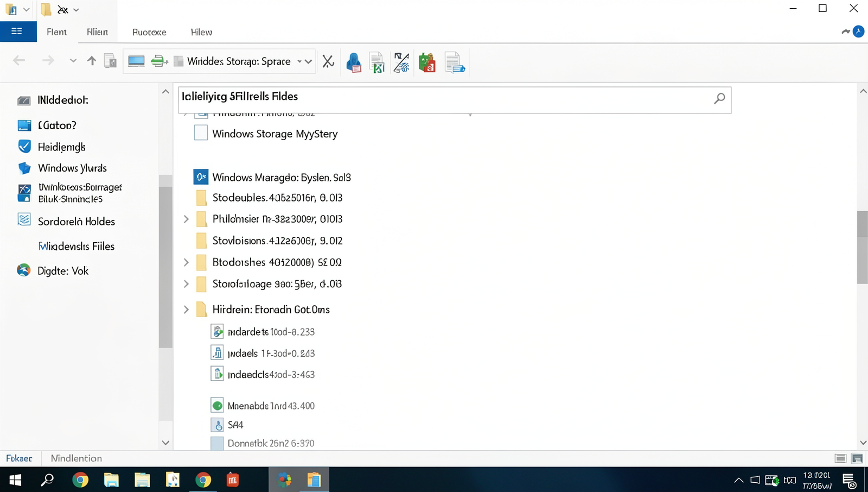868x492 pixels.
Task: Click the 'Digdte: Vok' globe icon
Action: coord(23,270)
